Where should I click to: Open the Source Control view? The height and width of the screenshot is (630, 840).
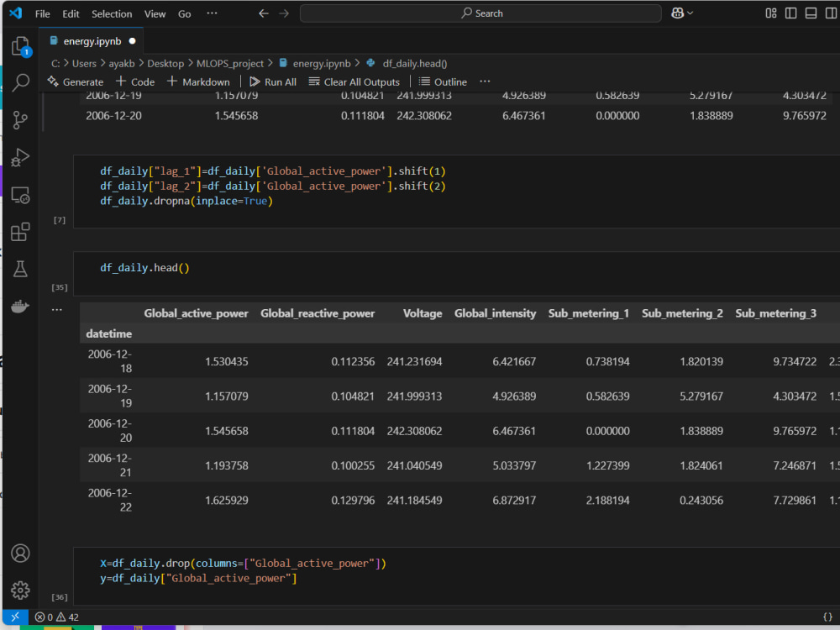(20, 120)
